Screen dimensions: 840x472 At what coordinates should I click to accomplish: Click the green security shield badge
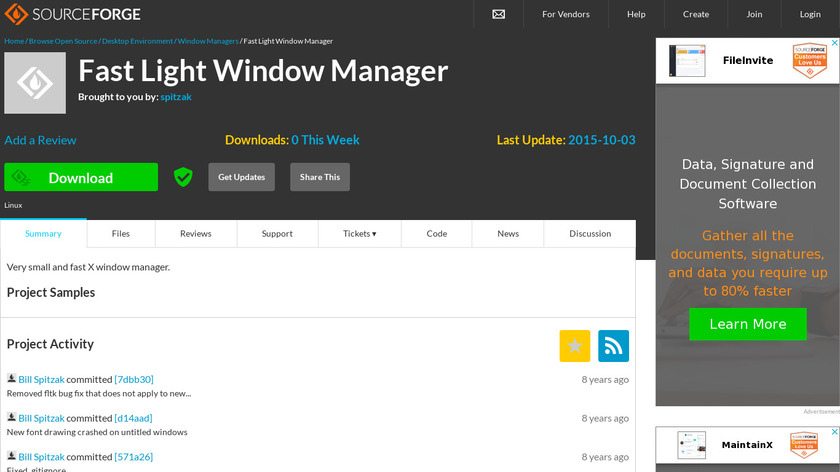pos(183,177)
